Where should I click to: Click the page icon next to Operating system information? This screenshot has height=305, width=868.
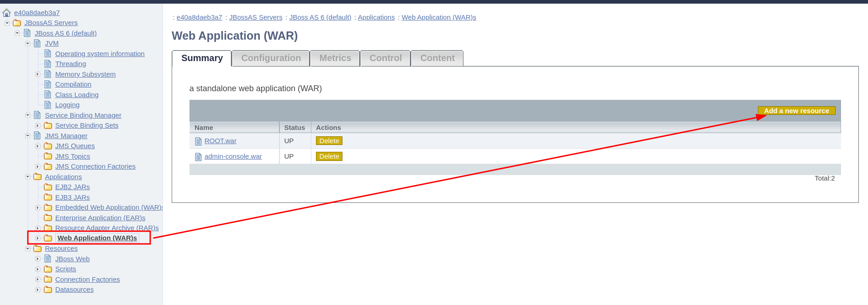point(47,54)
